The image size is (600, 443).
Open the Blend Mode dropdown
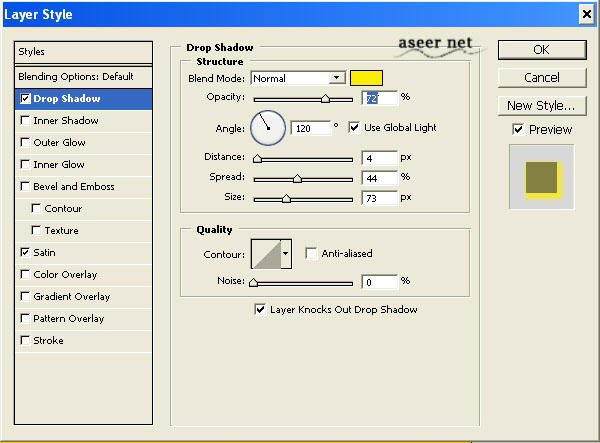[x=298, y=78]
